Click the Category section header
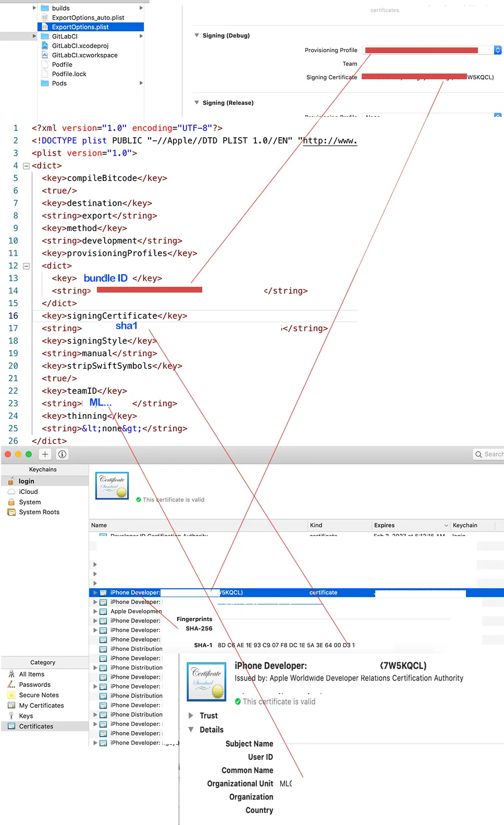Image resolution: width=504 pixels, height=825 pixels. click(x=43, y=662)
